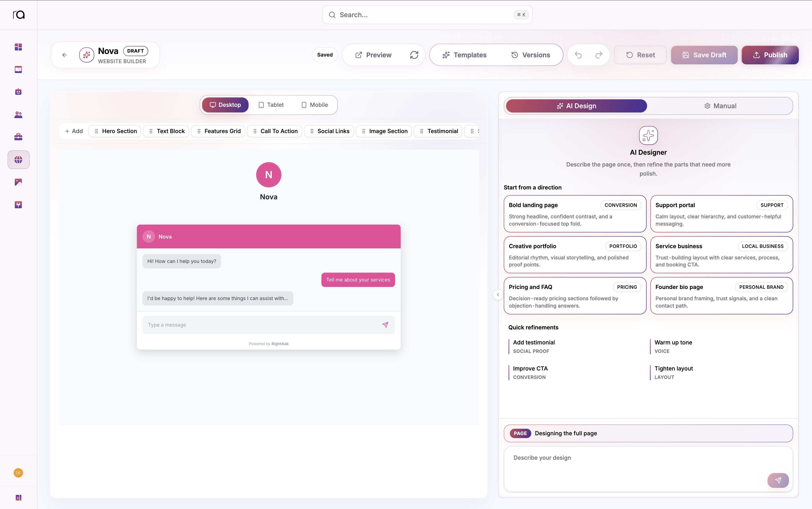This screenshot has width=812, height=509.
Task: Click the Nova sparkle app icon
Action: (86, 55)
